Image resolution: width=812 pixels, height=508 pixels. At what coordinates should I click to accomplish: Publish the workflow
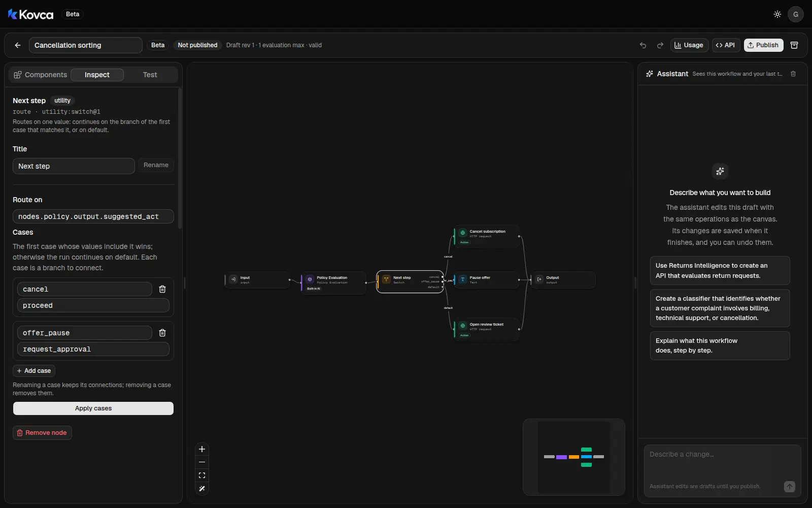[763, 45]
